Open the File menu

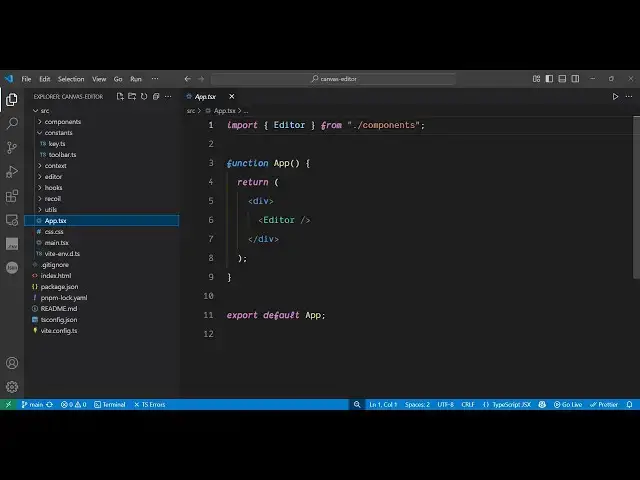(x=26, y=79)
